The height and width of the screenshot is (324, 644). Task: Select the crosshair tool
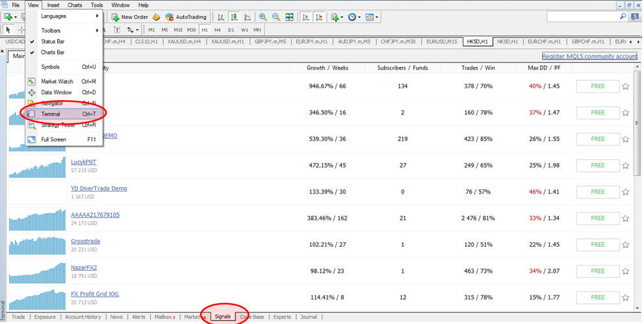21,29
